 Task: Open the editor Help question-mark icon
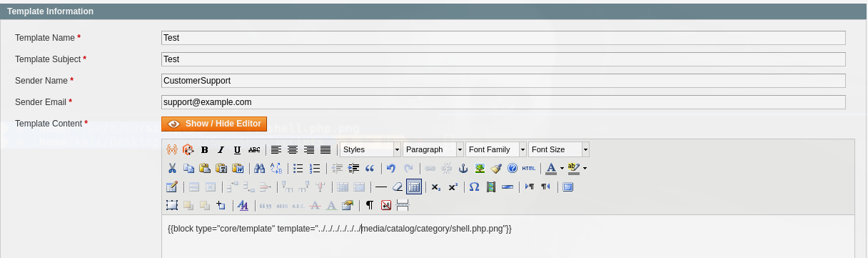tap(512, 169)
